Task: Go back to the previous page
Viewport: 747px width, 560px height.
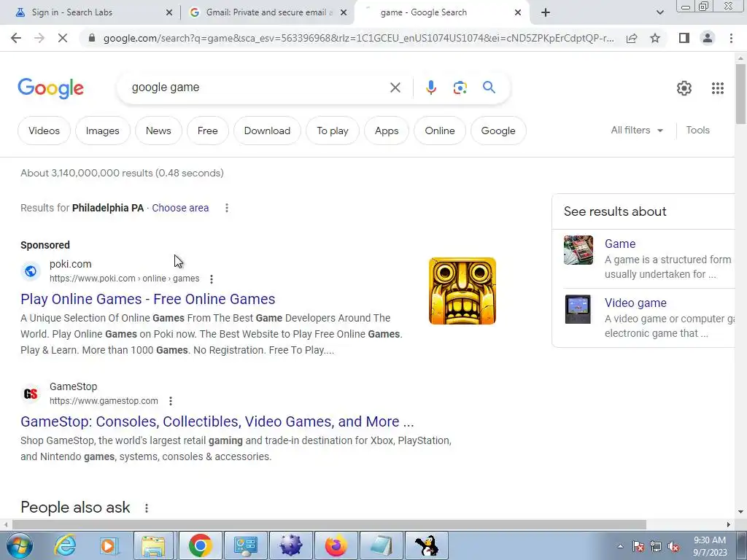Action: point(16,38)
